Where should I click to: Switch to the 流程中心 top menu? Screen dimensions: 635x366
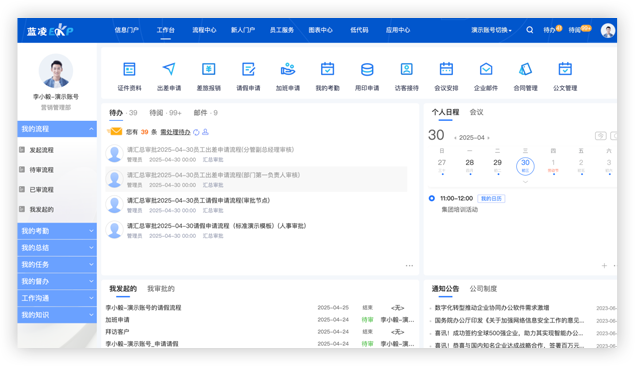204,30
